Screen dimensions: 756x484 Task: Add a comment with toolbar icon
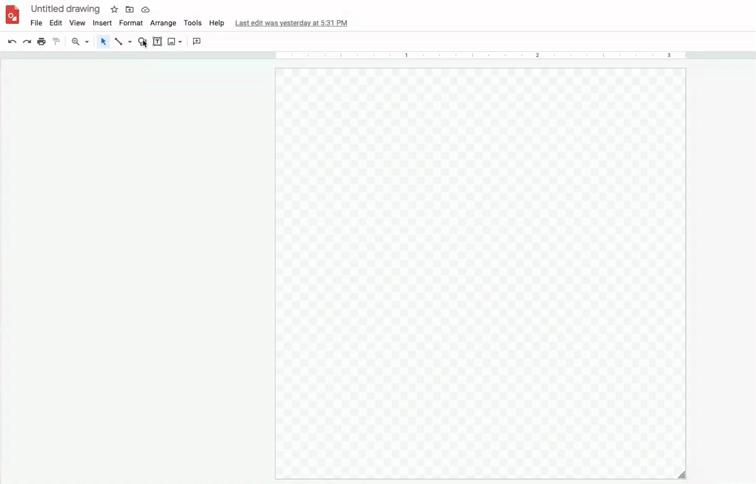click(197, 41)
